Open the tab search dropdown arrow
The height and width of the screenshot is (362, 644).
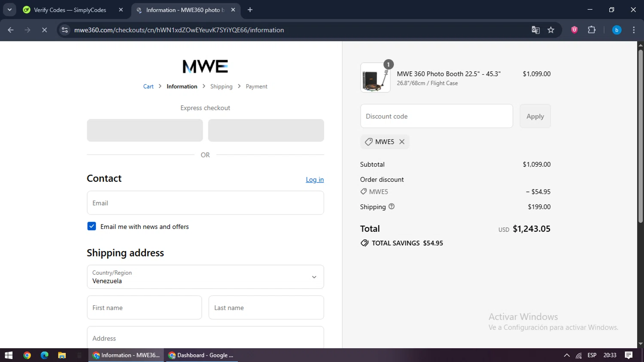click(9, 9)
